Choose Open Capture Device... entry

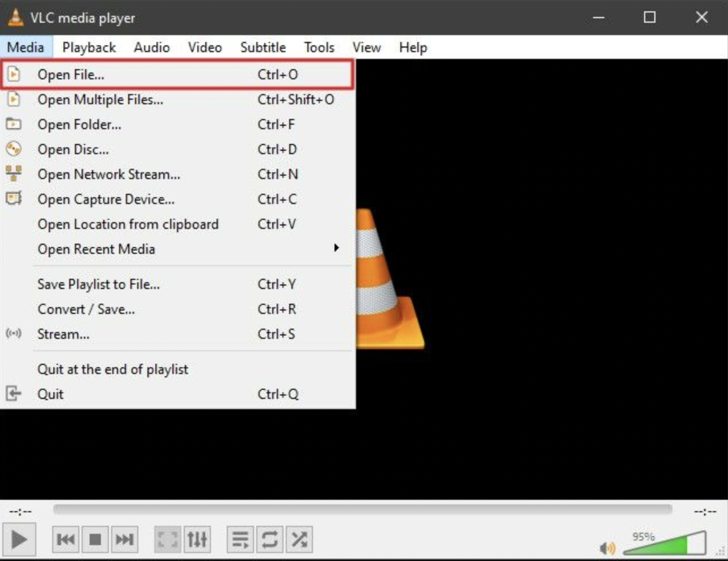pos(177,199)
